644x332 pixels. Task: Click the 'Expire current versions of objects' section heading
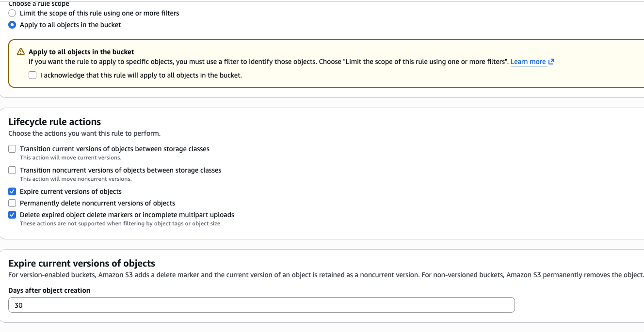81,263
